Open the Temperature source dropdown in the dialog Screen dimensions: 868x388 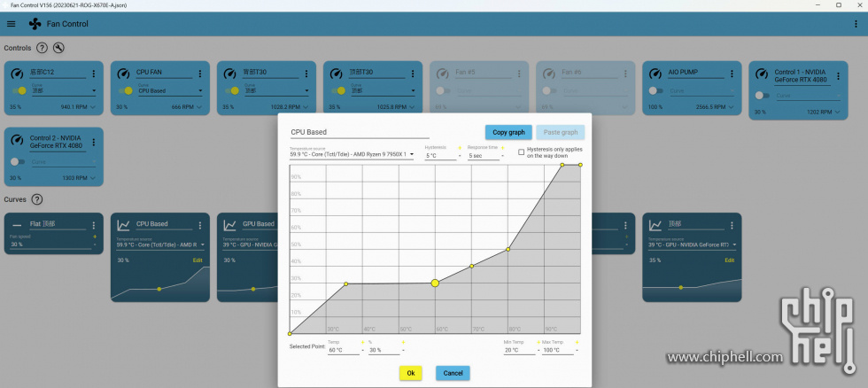coord(353,154)
